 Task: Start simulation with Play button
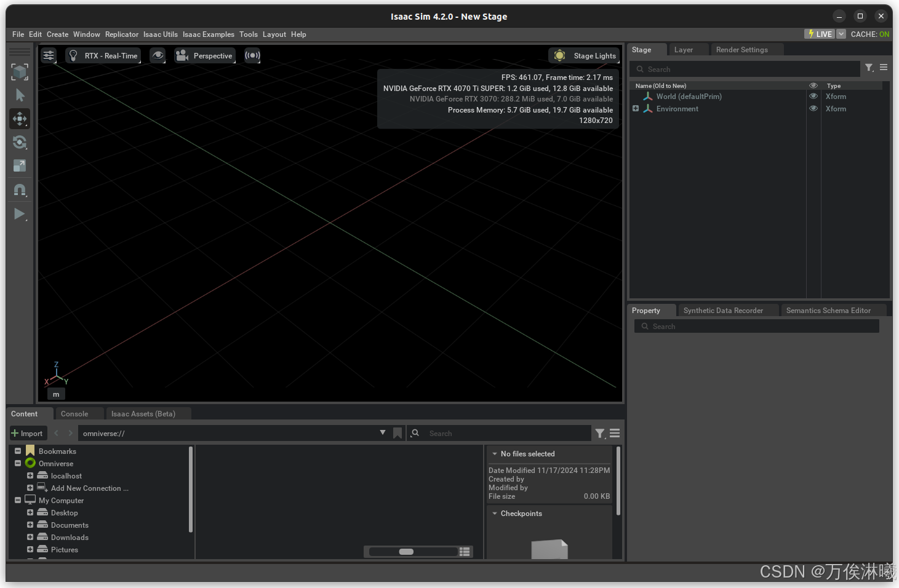[20, 214]
